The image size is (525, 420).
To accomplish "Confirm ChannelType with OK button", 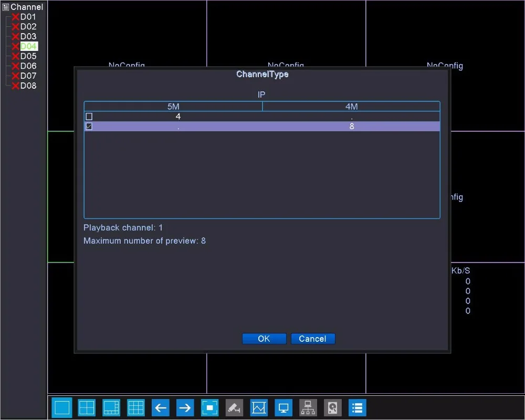I will click(264, 339).
